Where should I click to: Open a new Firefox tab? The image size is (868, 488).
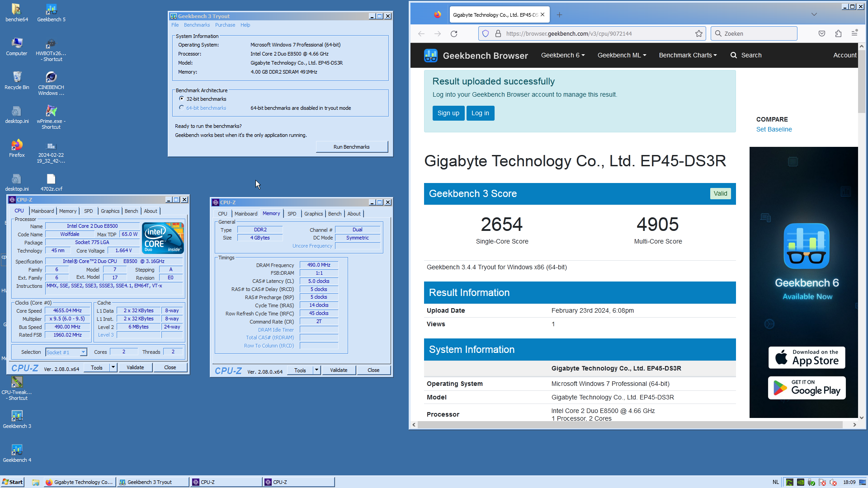tap(559, 15)
